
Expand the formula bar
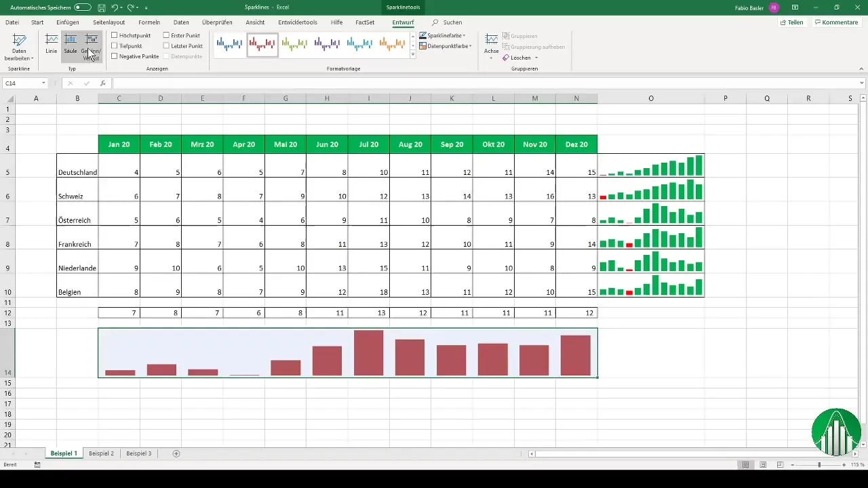pyautogui.click(x=862, y=83)
